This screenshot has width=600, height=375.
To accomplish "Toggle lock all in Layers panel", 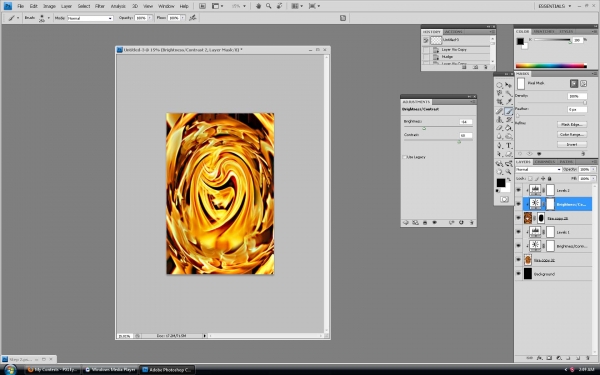I will point(549,178).
